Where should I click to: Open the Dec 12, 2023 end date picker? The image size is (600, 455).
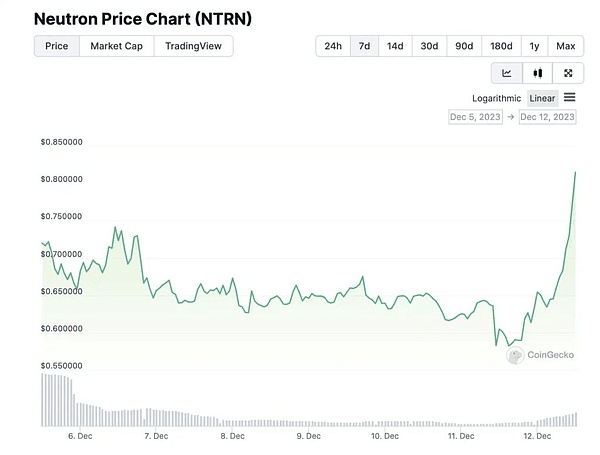coord(547,117)
